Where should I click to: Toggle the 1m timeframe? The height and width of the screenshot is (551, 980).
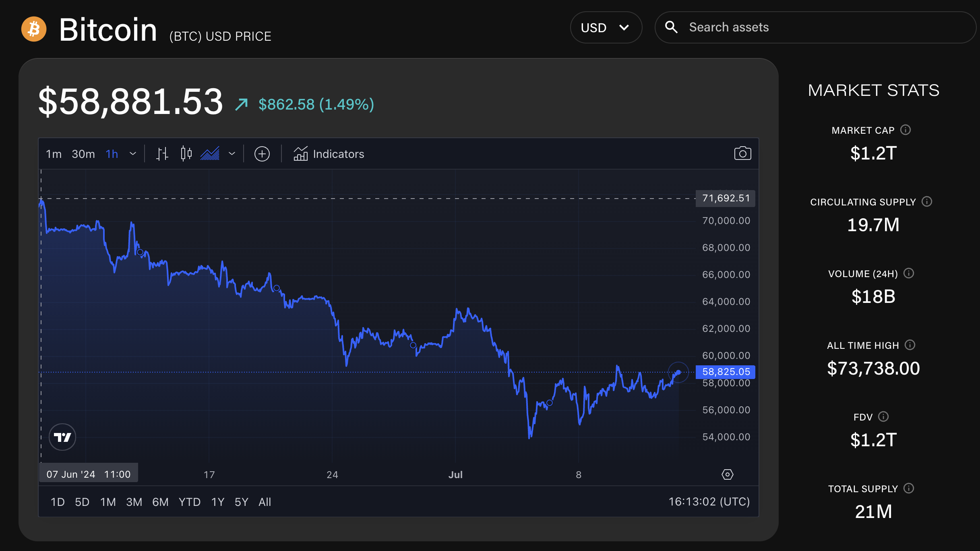[54, 153]
